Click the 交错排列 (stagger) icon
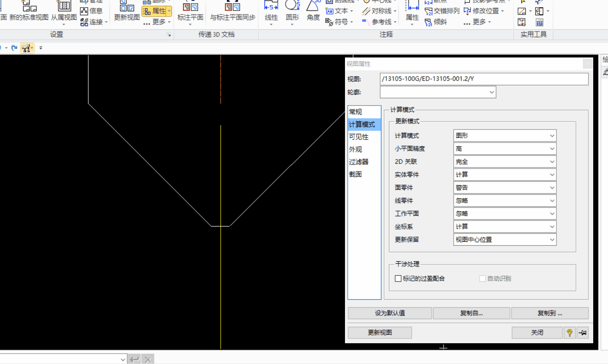608x364 pixels. (429, 11)
